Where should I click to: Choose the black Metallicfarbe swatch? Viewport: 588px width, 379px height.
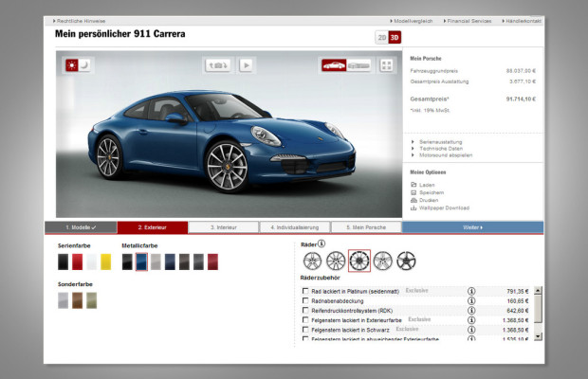(x=127, y=262)
